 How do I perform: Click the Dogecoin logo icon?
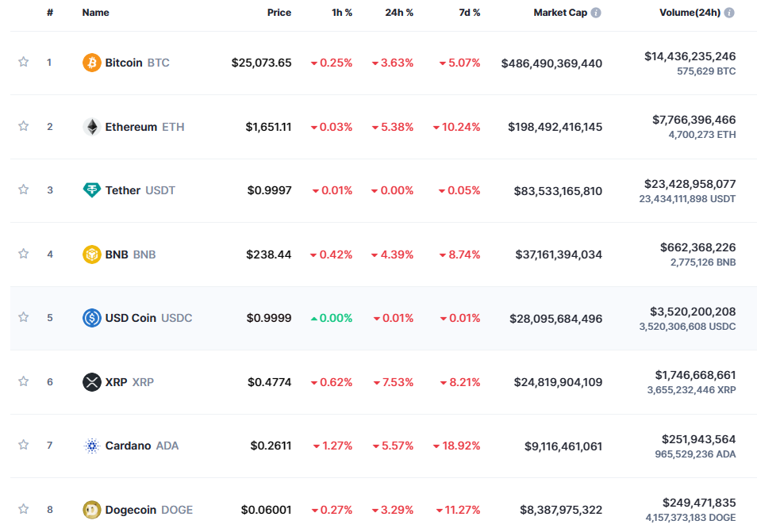[x=92, y=510]
